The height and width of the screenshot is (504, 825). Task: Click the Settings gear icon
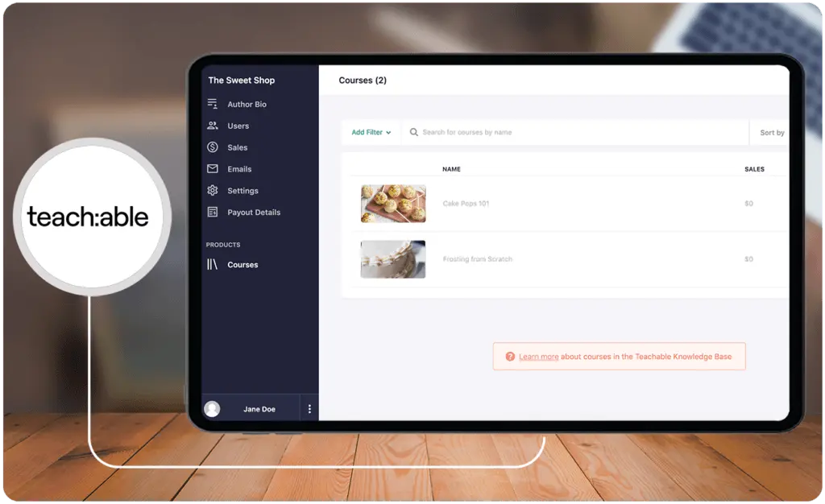(x=213, y=190)
